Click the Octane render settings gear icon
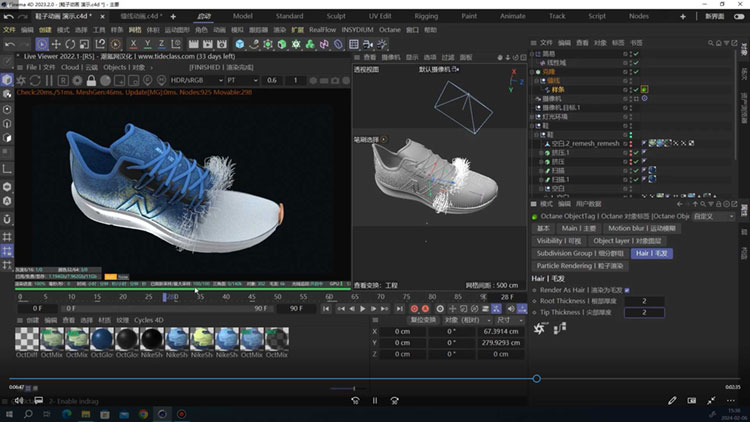Image resolution: width=750 pixels, height=422 pixels. tap(78, 80)
